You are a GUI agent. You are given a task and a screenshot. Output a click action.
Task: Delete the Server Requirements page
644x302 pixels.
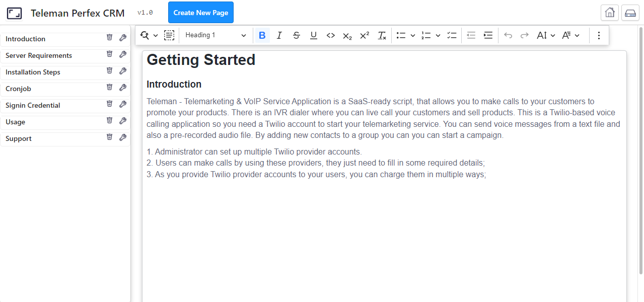[x=109, y=54]
